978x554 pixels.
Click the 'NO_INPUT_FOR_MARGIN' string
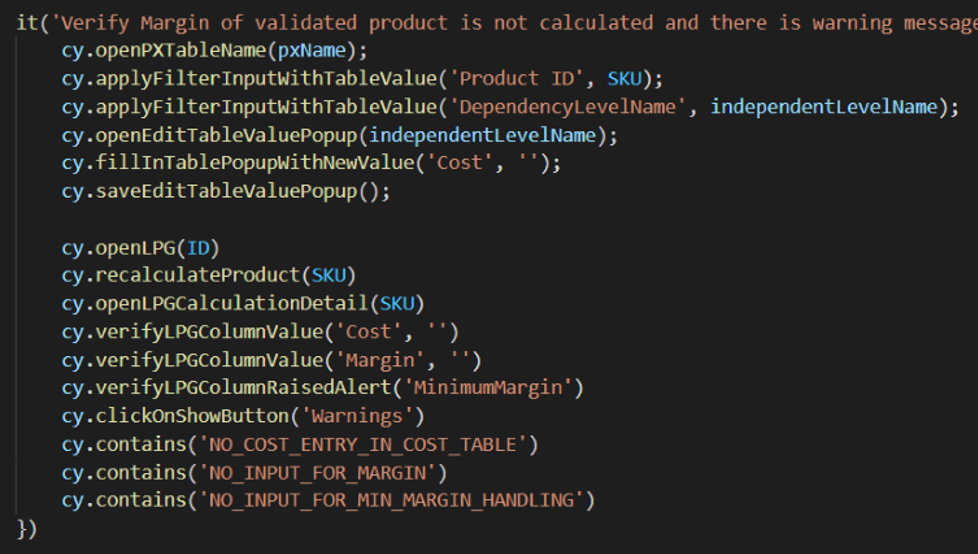323,471
